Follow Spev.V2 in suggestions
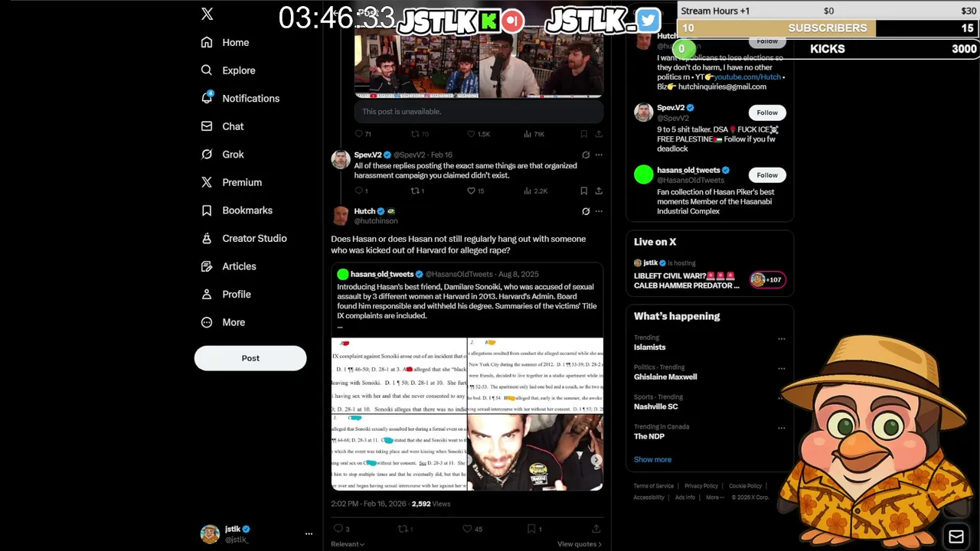This screenshot has height=551, width=980. point(767,112)
